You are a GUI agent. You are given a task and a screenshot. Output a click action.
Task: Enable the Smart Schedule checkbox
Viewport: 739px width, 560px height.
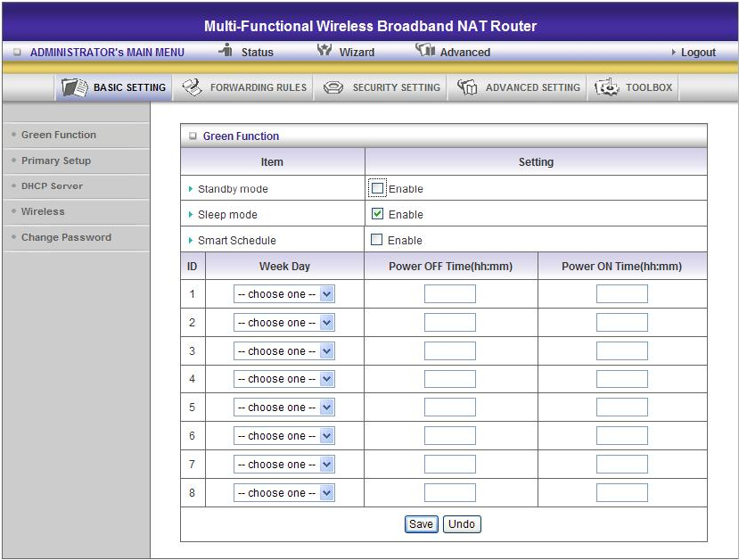click(377, 240)
